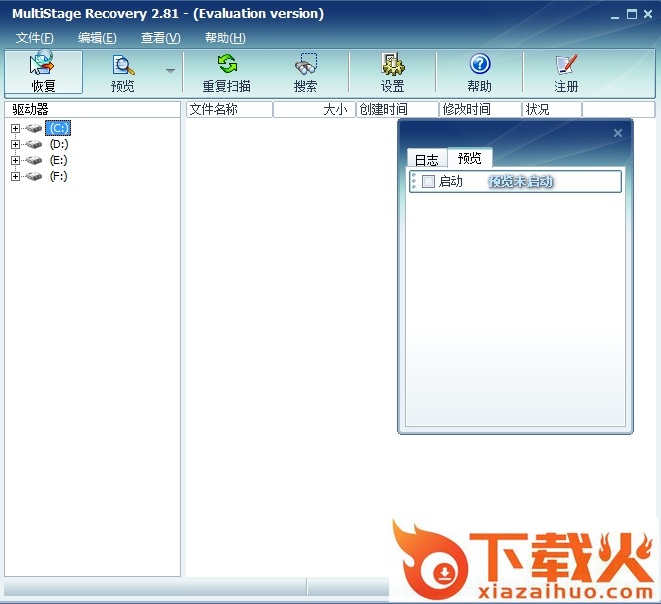Open the 帮助(H) menu
Screen dimensions: 661x604
coord(225,38)
